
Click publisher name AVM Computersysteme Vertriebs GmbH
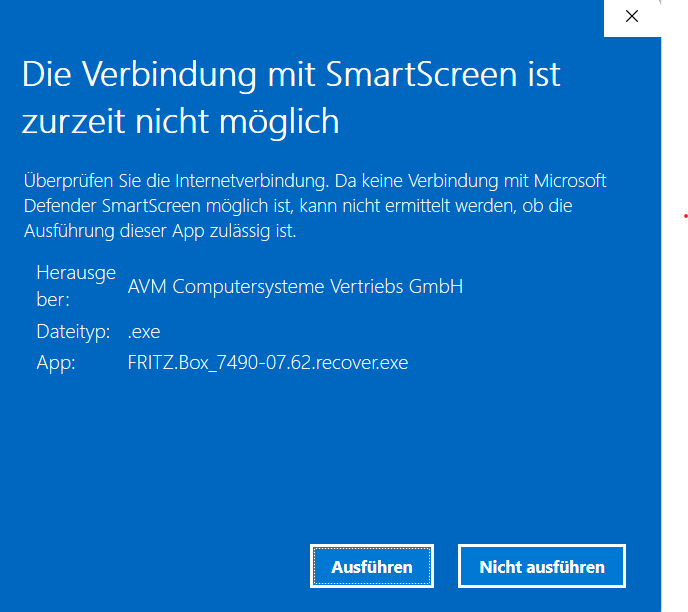coord(295,286)
